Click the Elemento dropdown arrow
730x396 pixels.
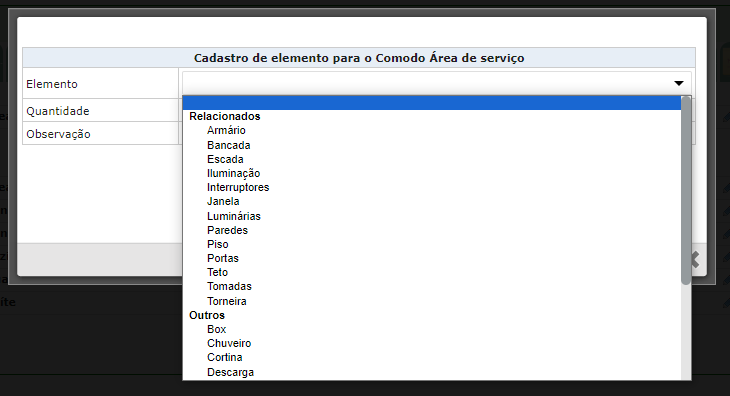coord(678,83)
